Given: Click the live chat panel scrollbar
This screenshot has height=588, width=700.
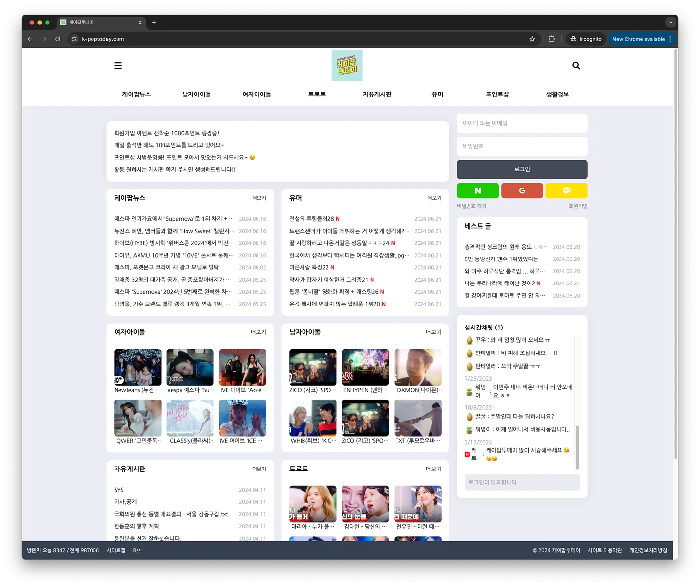Looking at the screenshot, I should pos(578,447).
